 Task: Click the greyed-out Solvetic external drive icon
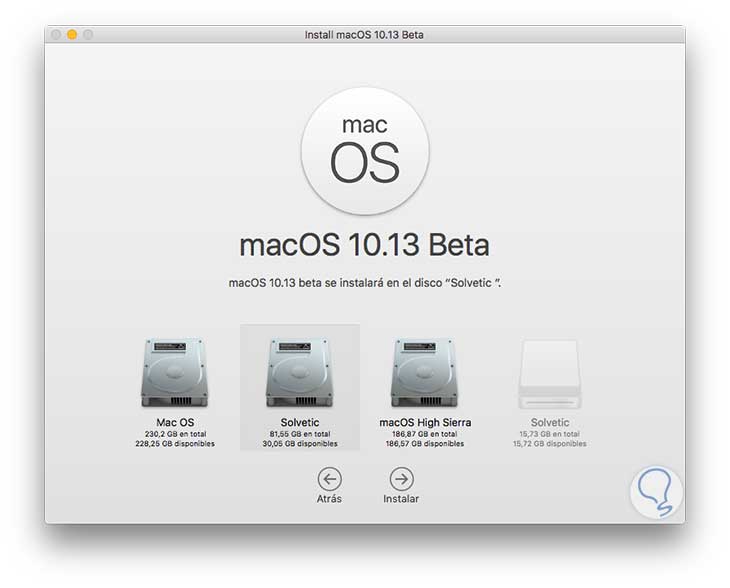pos(549,374)
